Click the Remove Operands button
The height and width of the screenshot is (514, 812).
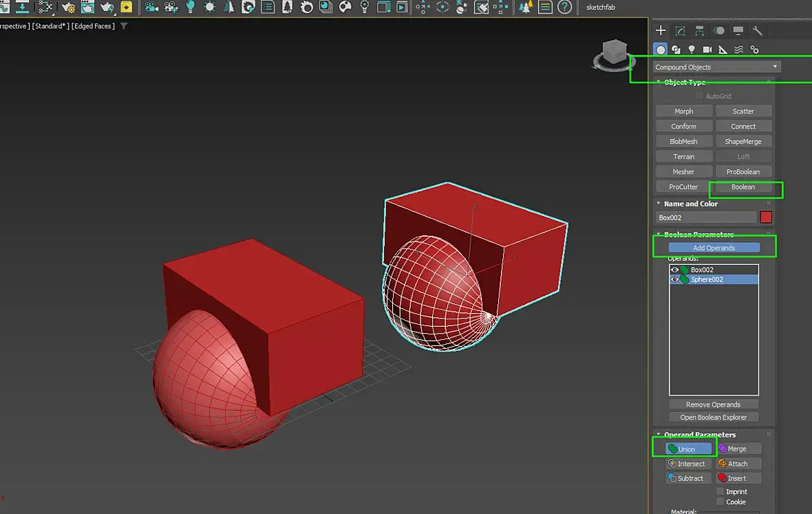click(x=714, y=405)
